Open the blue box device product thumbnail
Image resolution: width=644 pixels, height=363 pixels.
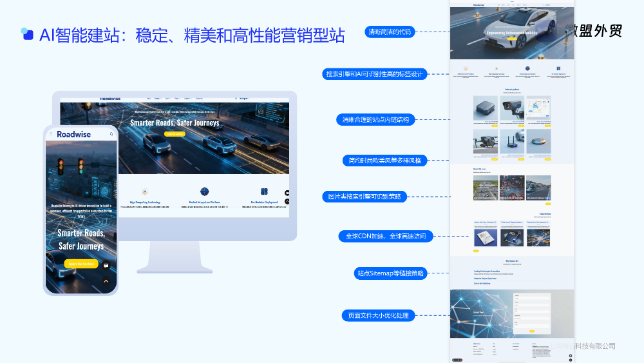click(486, 108)
